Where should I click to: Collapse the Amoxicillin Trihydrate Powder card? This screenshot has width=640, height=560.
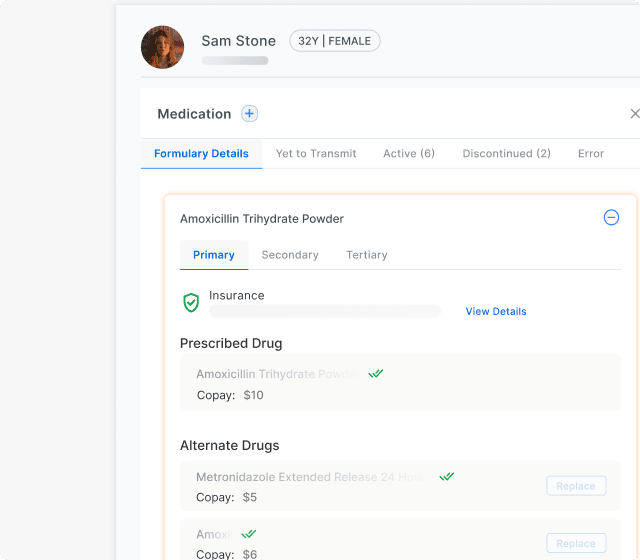point(611,218)
